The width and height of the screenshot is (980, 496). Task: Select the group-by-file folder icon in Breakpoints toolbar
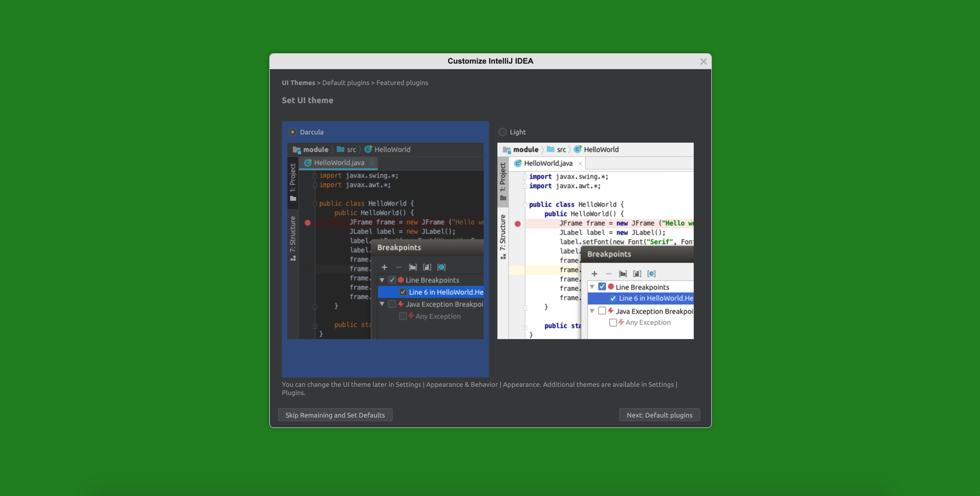point(413,267)
